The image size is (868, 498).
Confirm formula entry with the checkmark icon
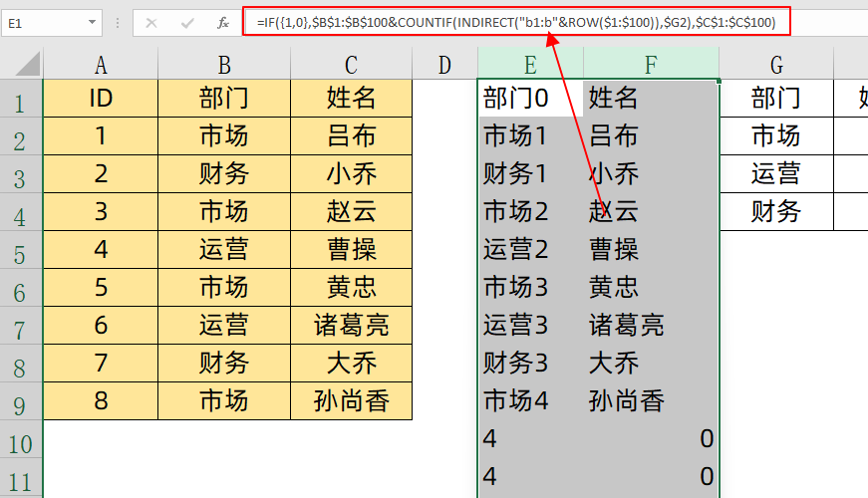click(187, 23)
